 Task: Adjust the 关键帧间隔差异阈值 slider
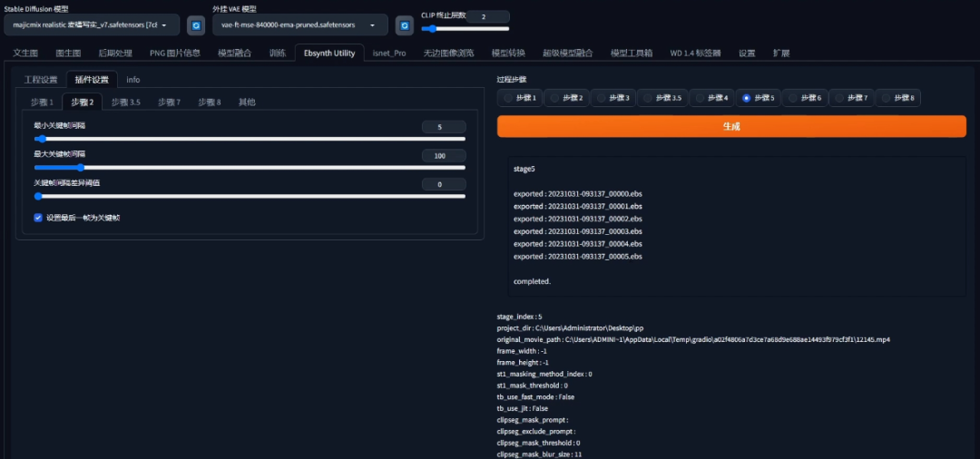tap(250, 196)
